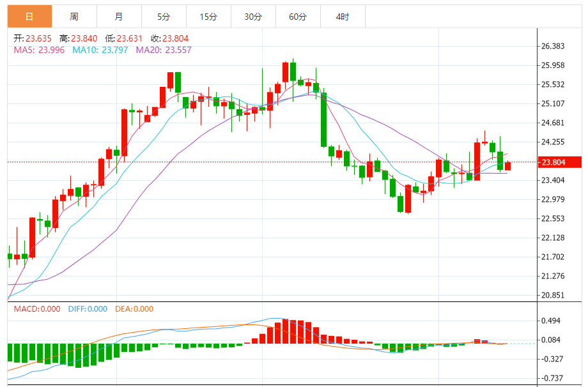Click the MACD:0.000 label
This screenshot has width=588, height=387.
[37, 309]
